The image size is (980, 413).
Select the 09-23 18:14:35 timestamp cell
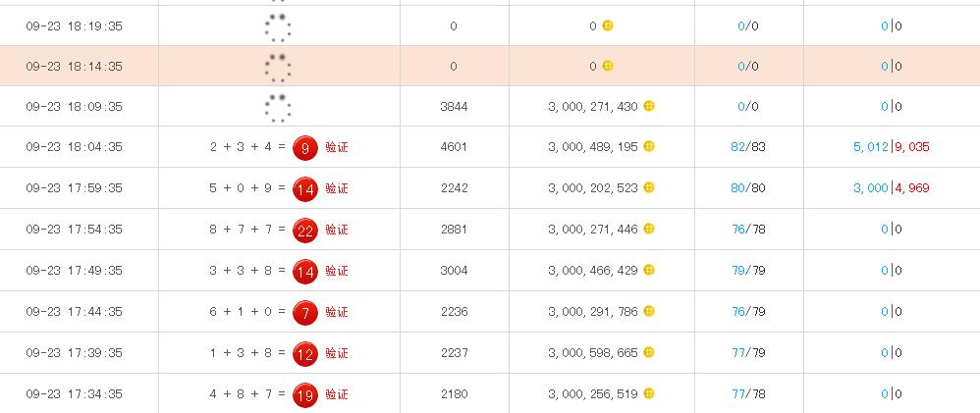75,67
